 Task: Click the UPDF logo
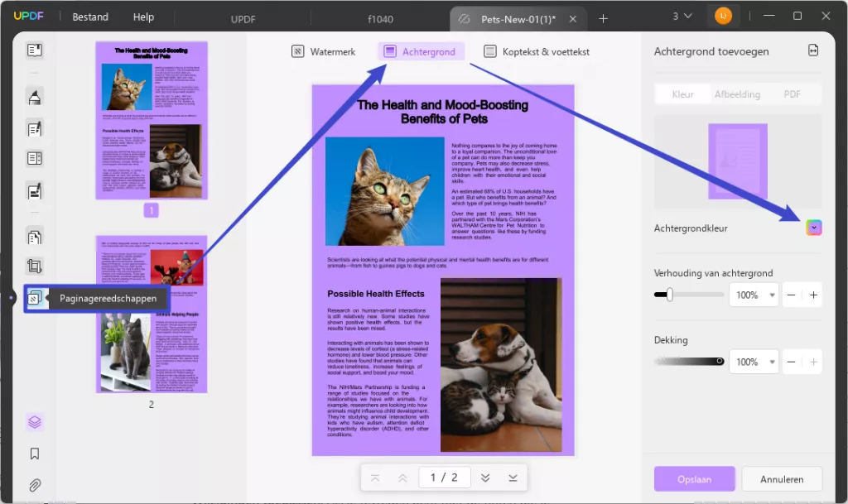click(28, 17)
